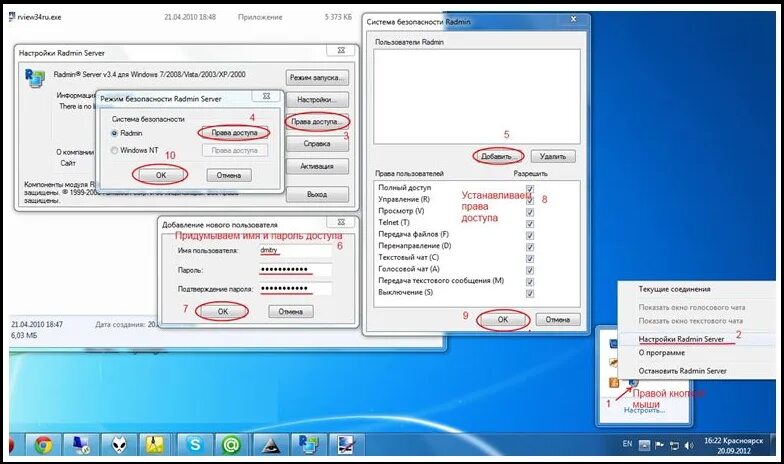Screen dimensions: 784x464
Task: Open the rightmost taskbar app icon with pen
Action: click(x=346, y=444)
